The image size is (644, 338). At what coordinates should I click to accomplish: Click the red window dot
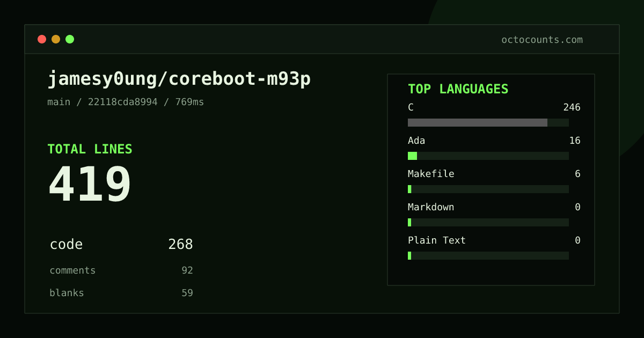click(x=42, y=39)
